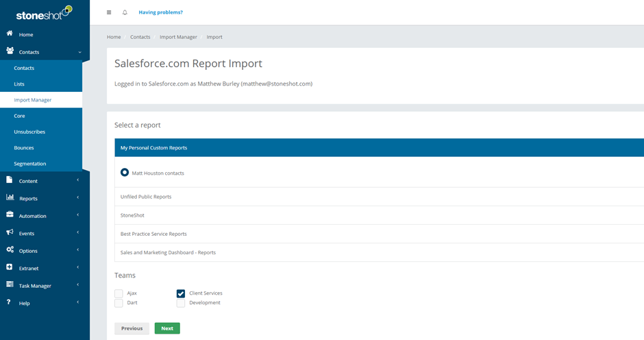Open the Core submenu item

[x=41, y=116]
